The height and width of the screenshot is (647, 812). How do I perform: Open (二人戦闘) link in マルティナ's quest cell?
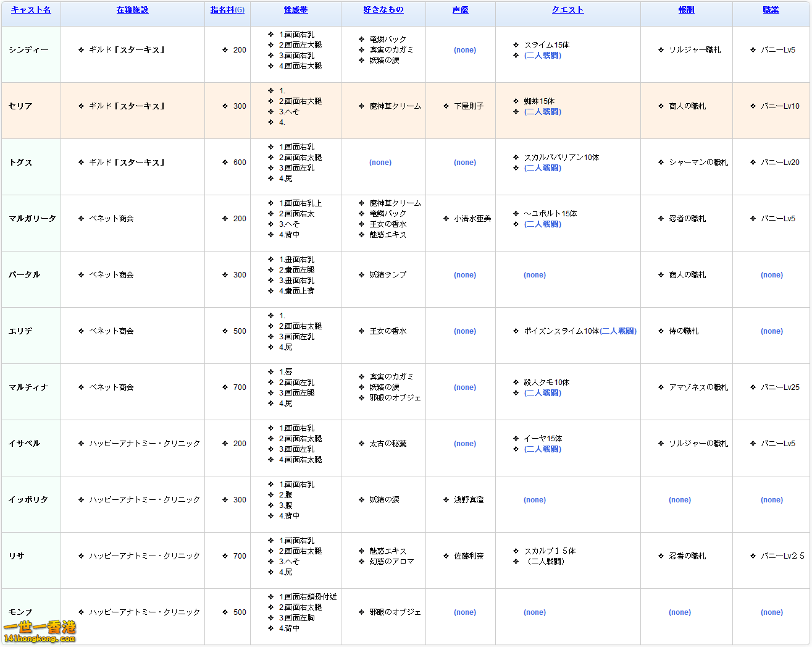point(543,392)
